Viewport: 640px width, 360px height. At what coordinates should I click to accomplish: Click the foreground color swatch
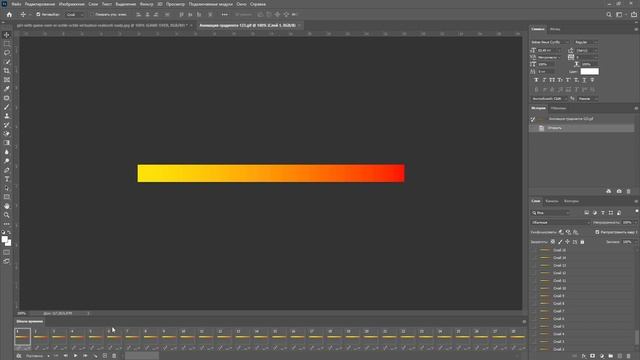(4, 240)
